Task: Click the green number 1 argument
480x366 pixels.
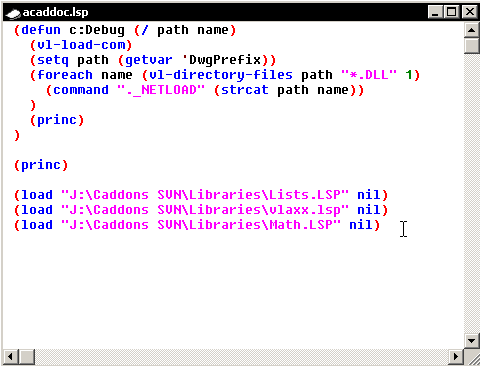Action: 409,75
